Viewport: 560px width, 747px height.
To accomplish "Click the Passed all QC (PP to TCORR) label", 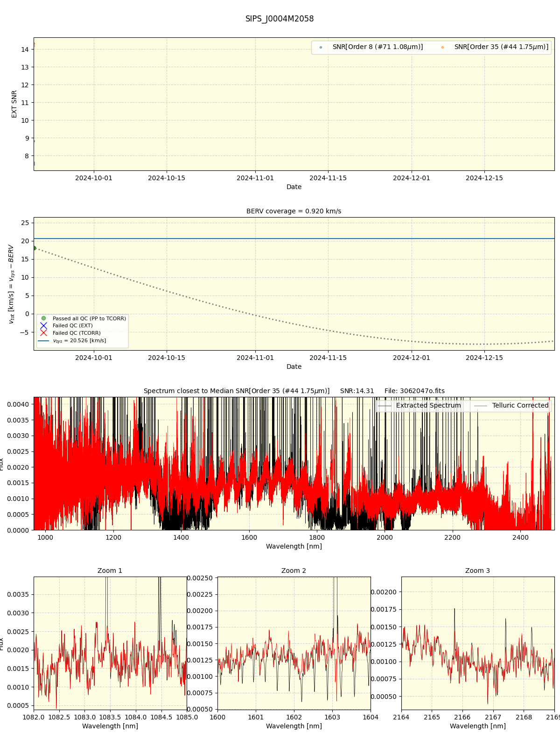I will pos(89,318).
